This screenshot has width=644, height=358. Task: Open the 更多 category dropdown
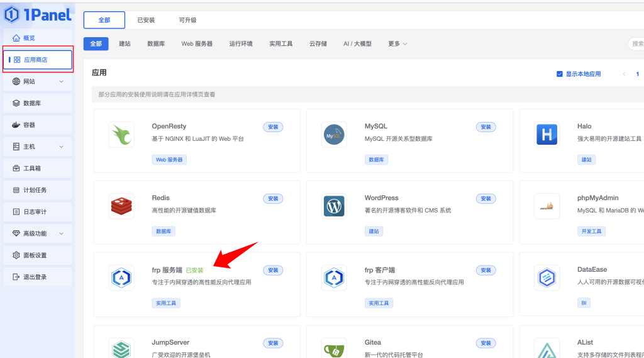point(397,44)
